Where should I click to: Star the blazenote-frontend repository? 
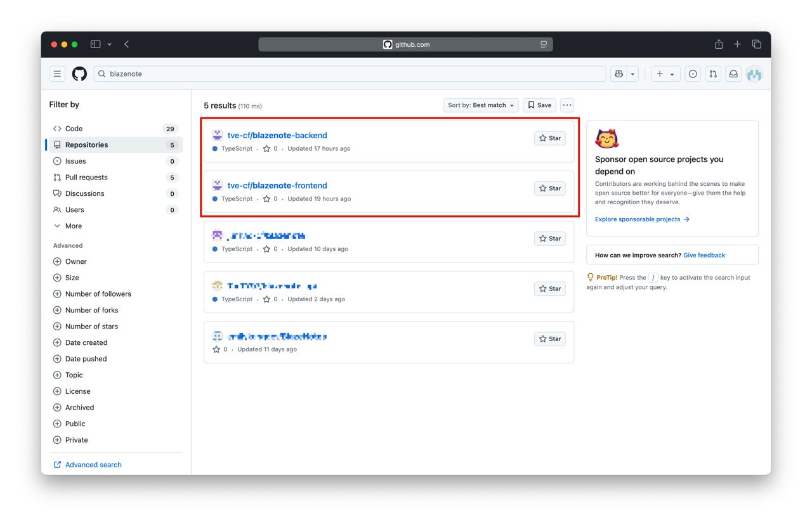click(x=550, y=188)
